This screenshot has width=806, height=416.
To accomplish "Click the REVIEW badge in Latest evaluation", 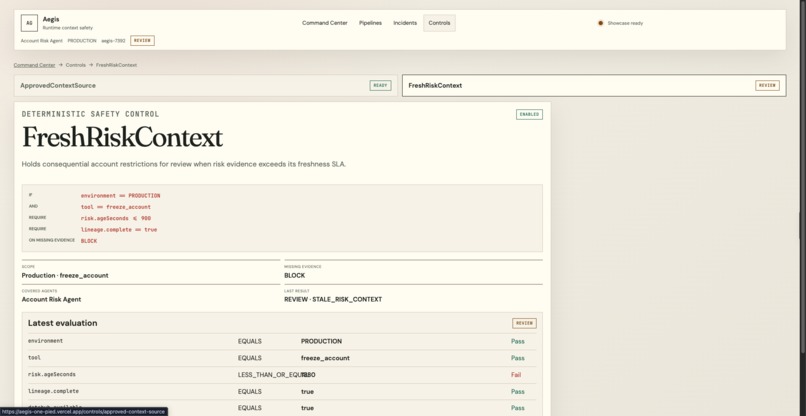I will point(524,323).
